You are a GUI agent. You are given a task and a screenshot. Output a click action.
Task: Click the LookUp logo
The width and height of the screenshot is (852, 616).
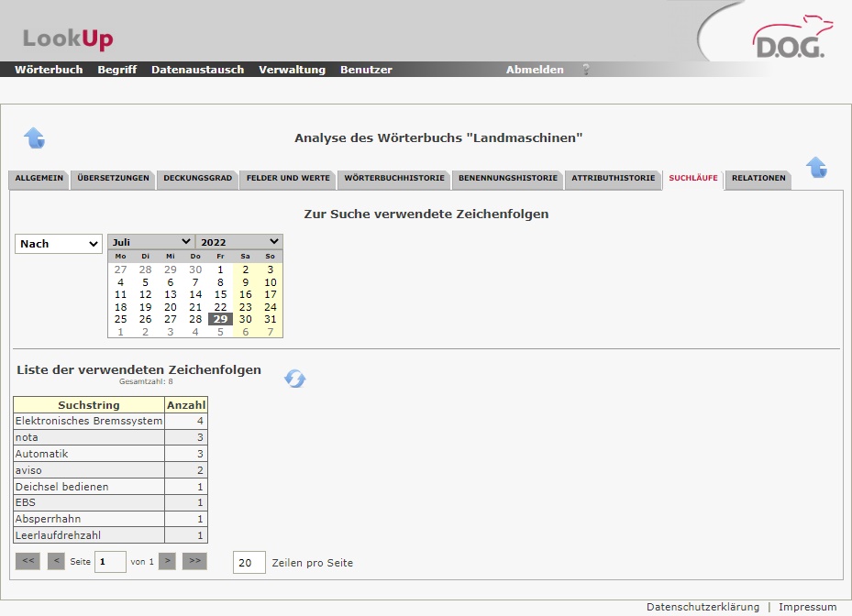68,38
